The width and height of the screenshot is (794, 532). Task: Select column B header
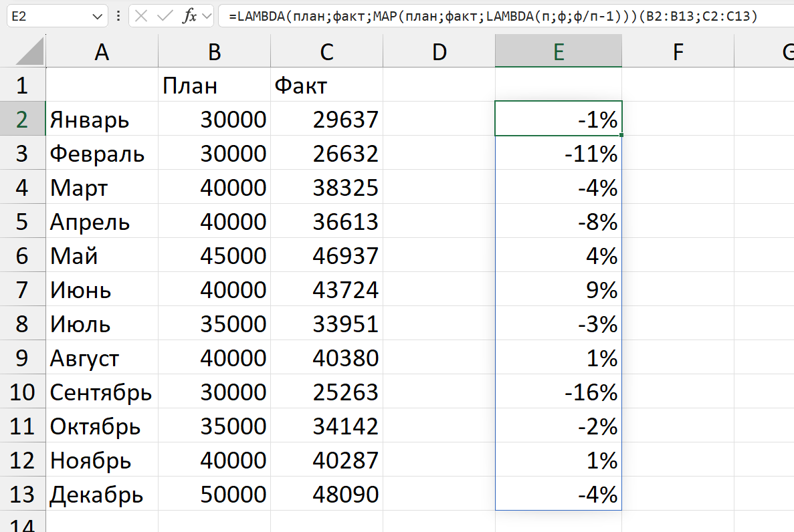click(214, 51)
